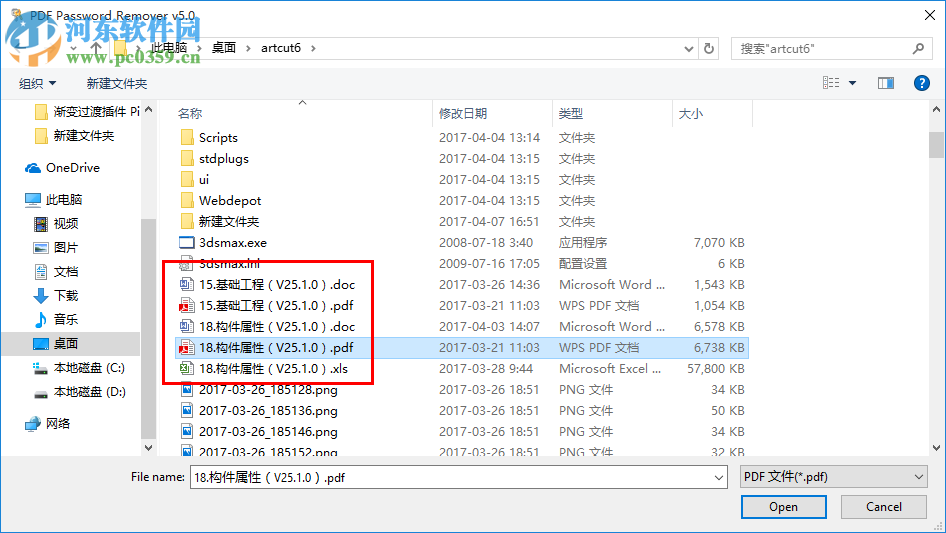Click 新建文件夹 toolbar button
The width and height of the screenshot is (946, 533).
tap(116, 83)
